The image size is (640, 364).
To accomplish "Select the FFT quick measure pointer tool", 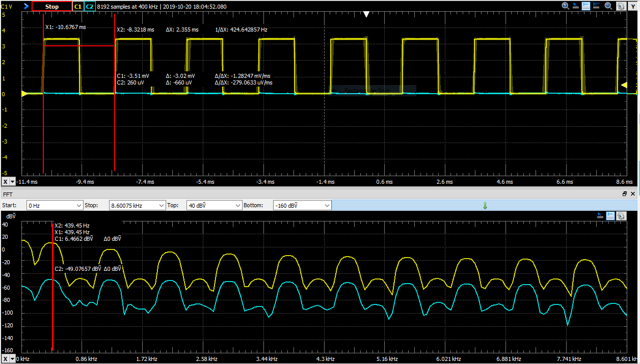I will tap(601, 216).
